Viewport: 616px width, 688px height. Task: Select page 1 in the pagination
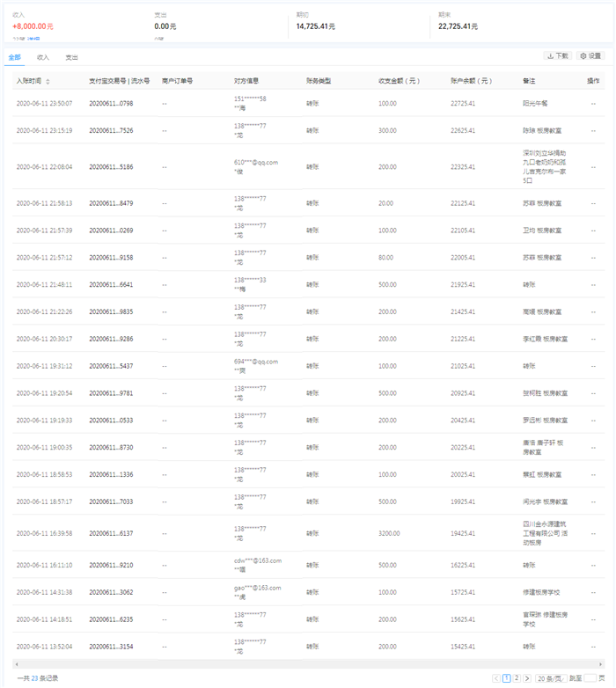pos(507,678)
